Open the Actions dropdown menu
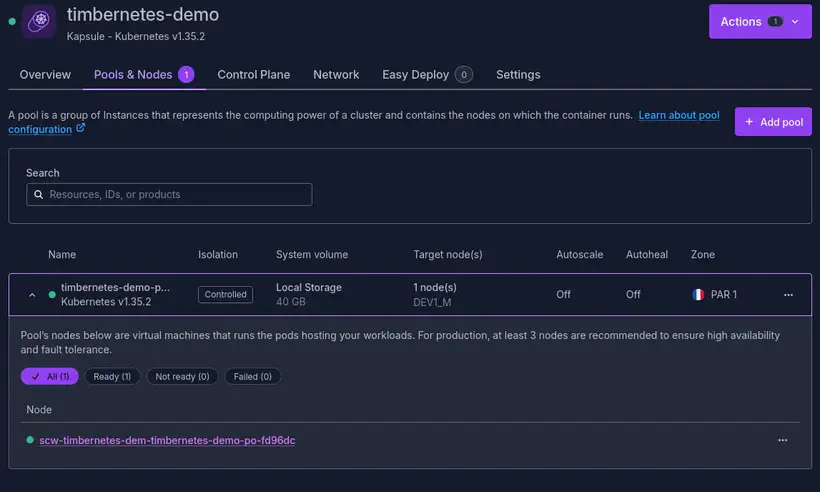Viewport: 820px width, 492px height. 760,21
